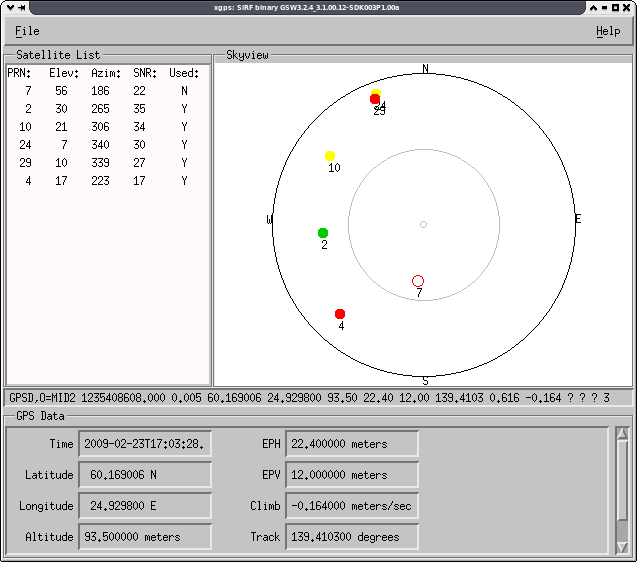637x562 pixels.
Task: Click the E compass label in Skyview
Action: [578, 219]
